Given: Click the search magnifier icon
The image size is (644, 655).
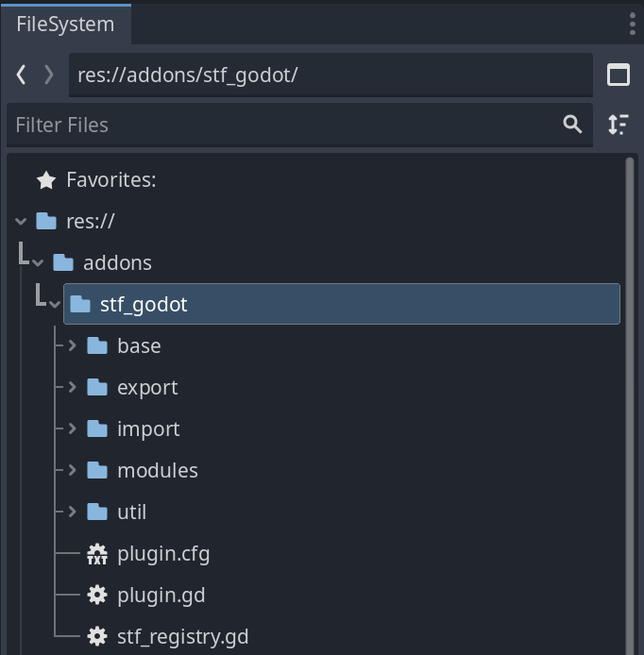Looking at the screenshot, I should [572, 125].
